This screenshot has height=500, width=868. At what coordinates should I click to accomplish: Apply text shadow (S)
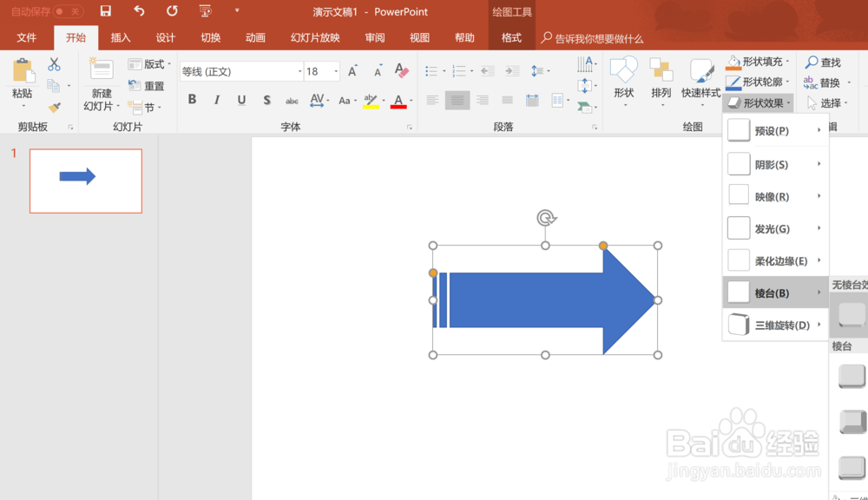click(266, 100)
